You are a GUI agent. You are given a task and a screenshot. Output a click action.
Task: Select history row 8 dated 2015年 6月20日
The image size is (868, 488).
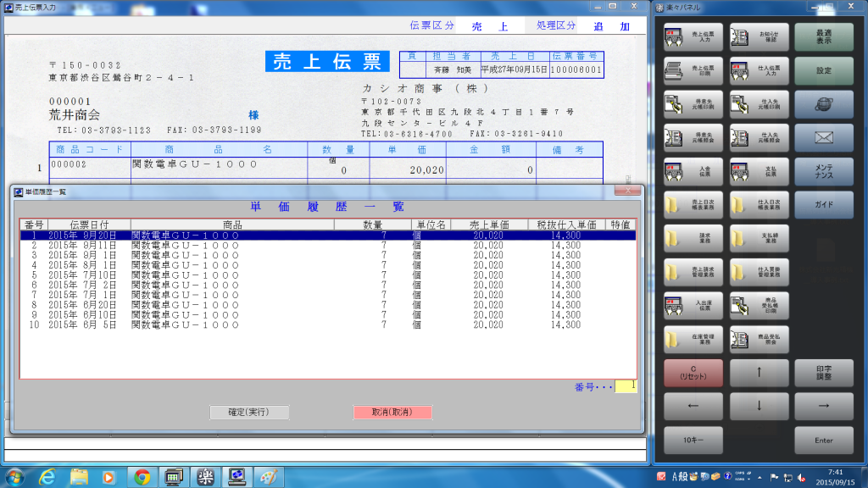[328, 305]
